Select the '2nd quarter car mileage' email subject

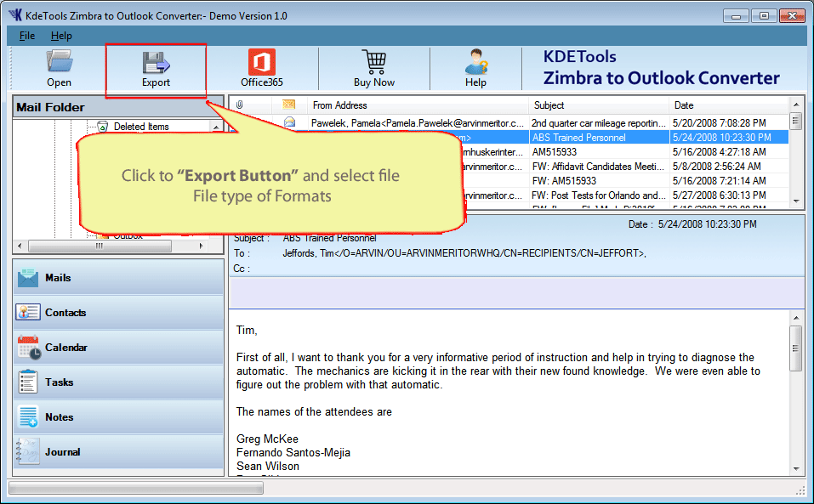tap(598, 123)
